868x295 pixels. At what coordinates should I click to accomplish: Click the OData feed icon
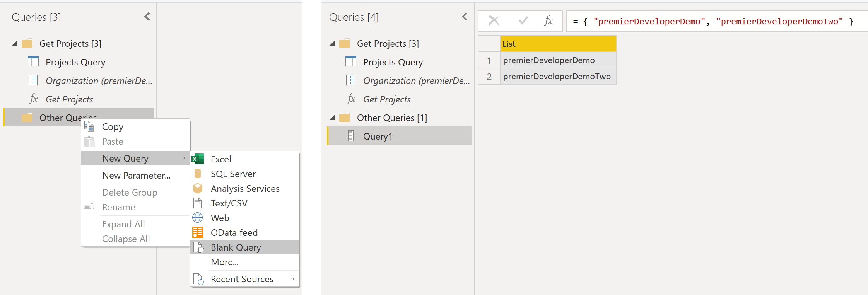click(198, 232)
